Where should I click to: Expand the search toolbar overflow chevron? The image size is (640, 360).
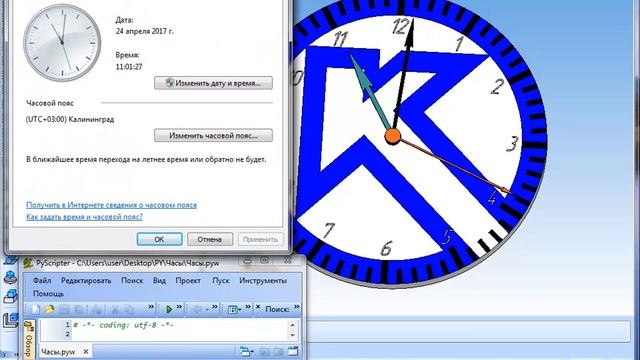(x=297, y=307)
